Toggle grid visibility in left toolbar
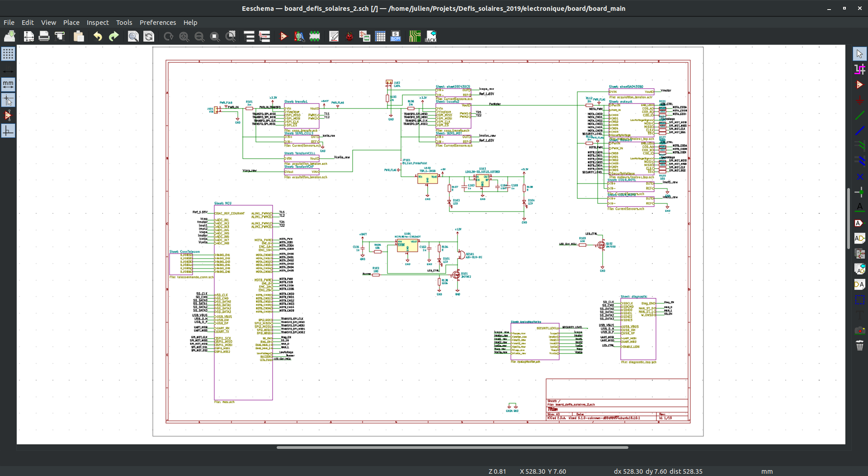Image resolution: width=868 pixels, height=476 pixels. pyautogui.click(x=8, y=54)
